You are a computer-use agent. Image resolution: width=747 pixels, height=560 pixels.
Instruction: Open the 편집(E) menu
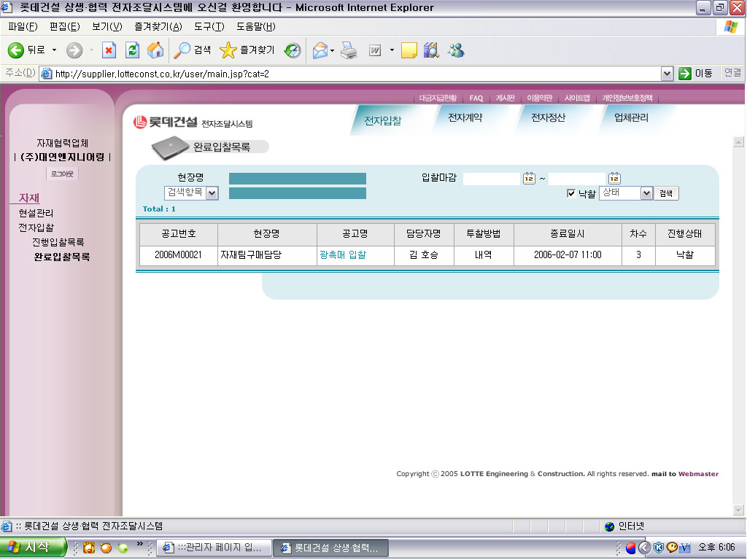click(65, 27)
